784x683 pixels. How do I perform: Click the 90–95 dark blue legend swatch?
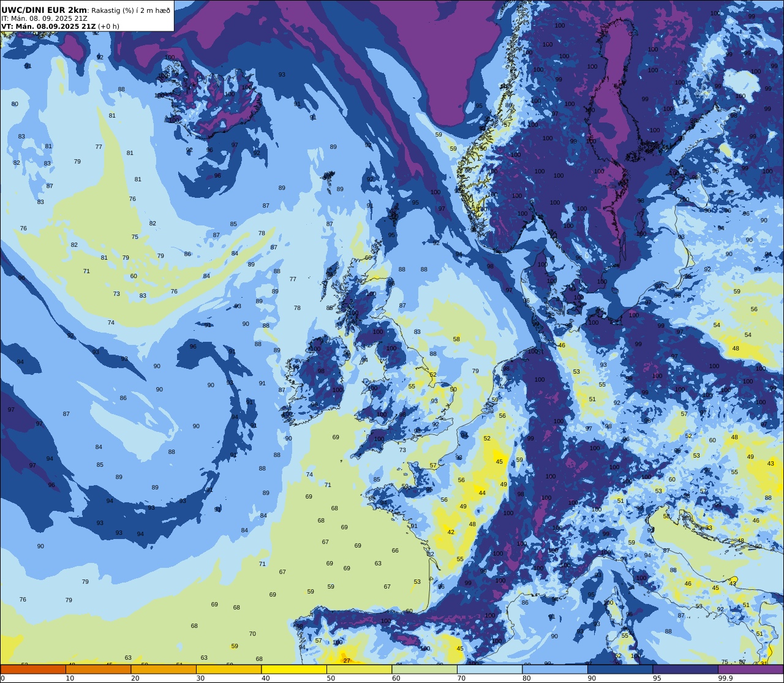click(620, 669)
